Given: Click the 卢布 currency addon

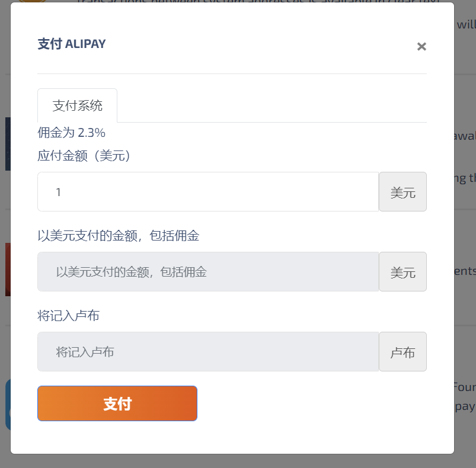Looking at the screenshot, I should pyautogui.click(x=402, y=351).
